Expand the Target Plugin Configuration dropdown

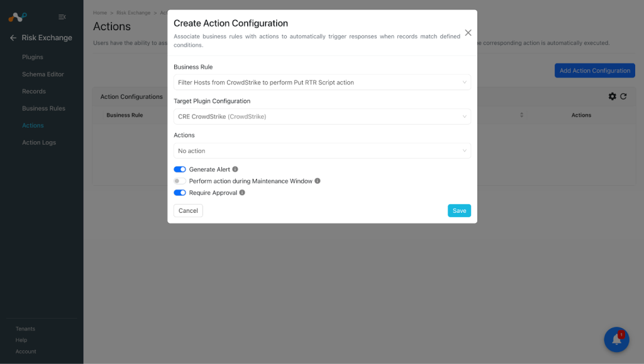coord(322,117)
